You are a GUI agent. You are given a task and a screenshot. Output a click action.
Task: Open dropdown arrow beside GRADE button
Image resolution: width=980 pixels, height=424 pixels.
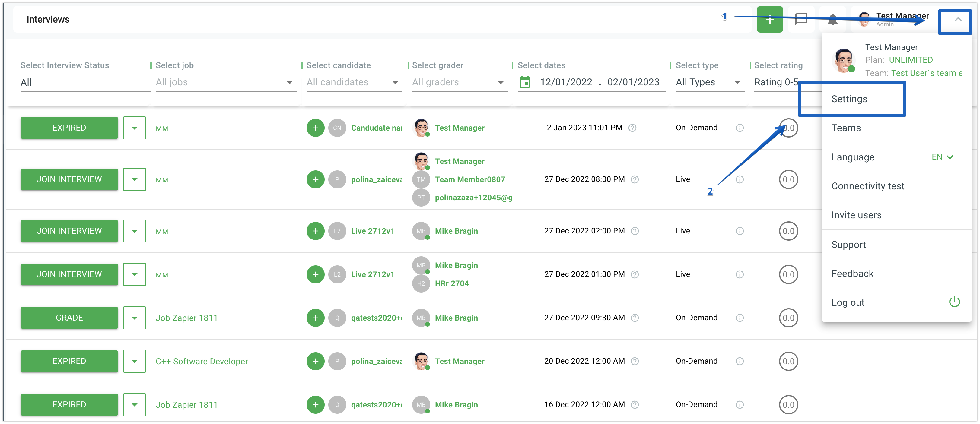[134, 318]
